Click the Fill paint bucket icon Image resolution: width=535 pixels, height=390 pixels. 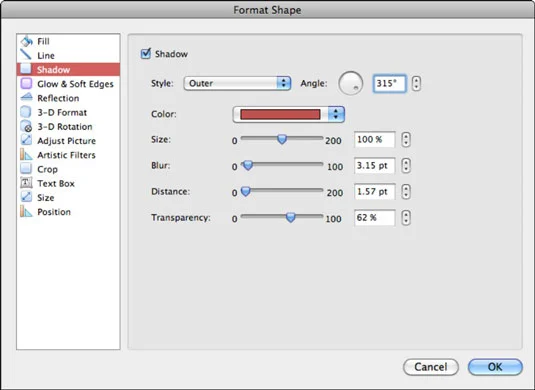tap(27, 41)
